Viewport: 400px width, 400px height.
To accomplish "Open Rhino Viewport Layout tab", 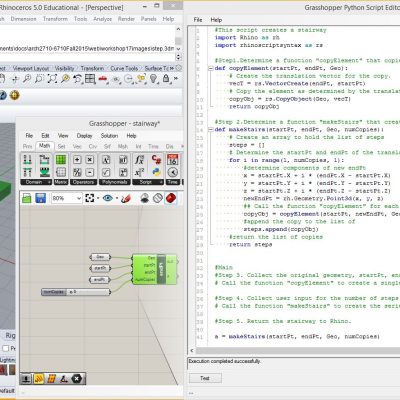I will (31, 68).
